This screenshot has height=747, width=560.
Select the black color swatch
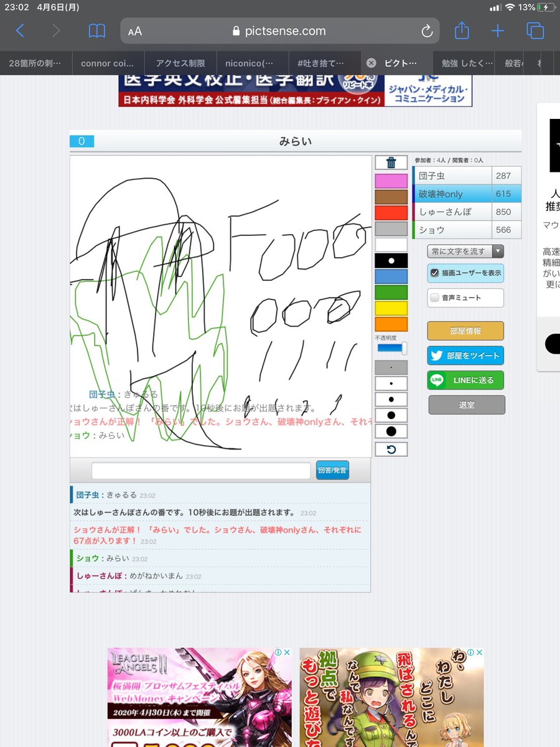(391, 261)
